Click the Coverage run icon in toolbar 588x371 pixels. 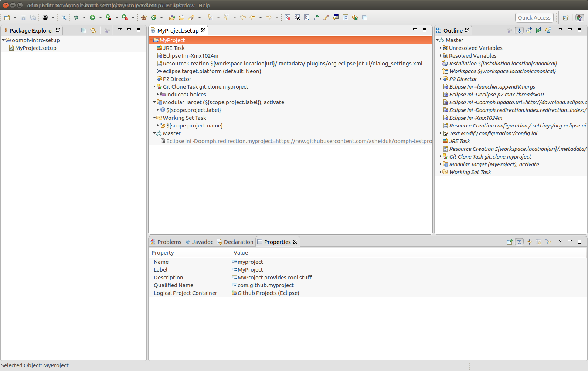tap(109, 17)
